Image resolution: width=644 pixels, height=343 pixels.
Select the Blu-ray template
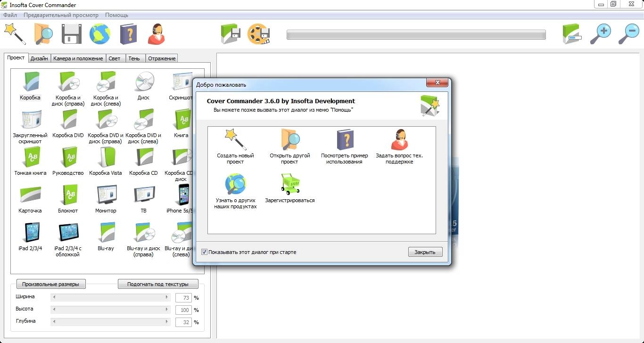coord(106,237)
